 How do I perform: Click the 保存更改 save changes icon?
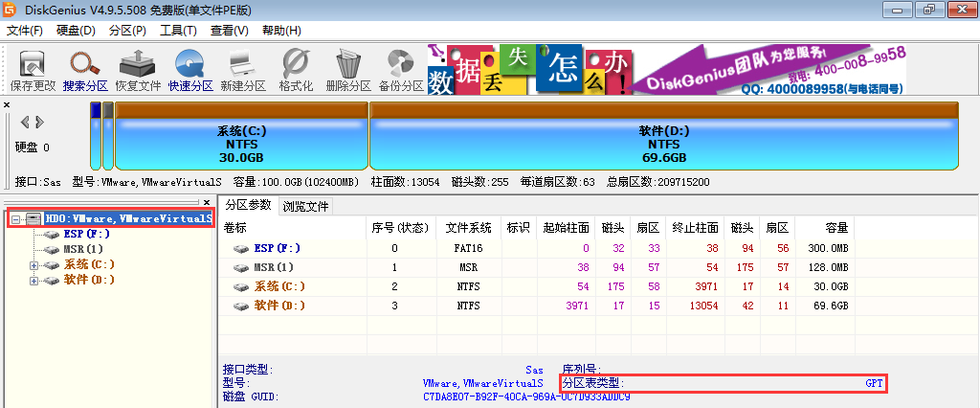tap(33, 69)
